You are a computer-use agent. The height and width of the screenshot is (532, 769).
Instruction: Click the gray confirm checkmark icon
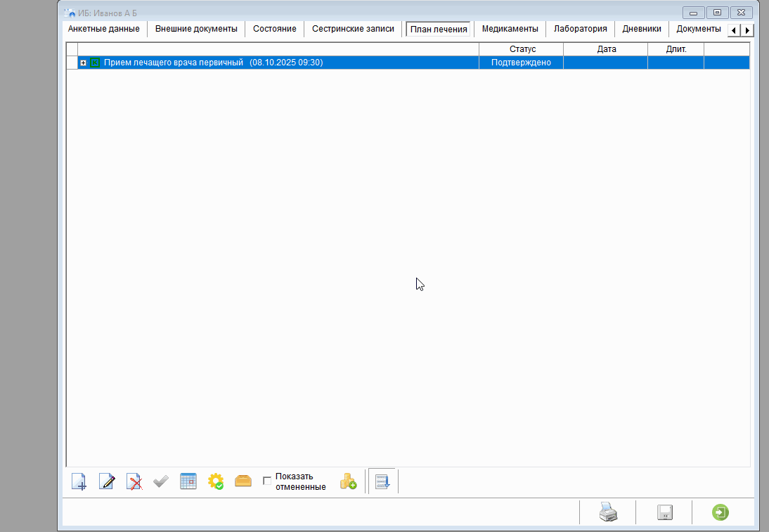click(x=161, y=482)
